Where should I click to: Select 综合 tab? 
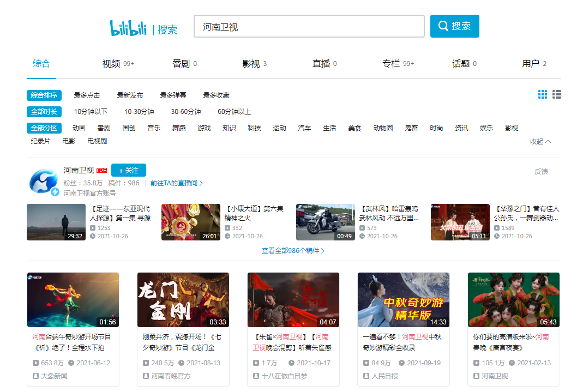click(x=41, y=64)
